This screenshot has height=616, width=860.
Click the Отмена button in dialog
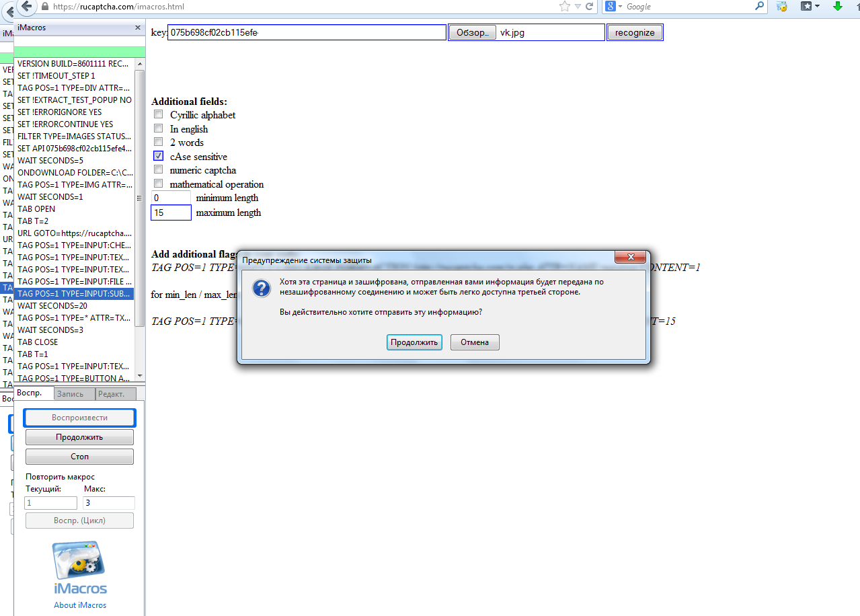click(x=475, y=342)
